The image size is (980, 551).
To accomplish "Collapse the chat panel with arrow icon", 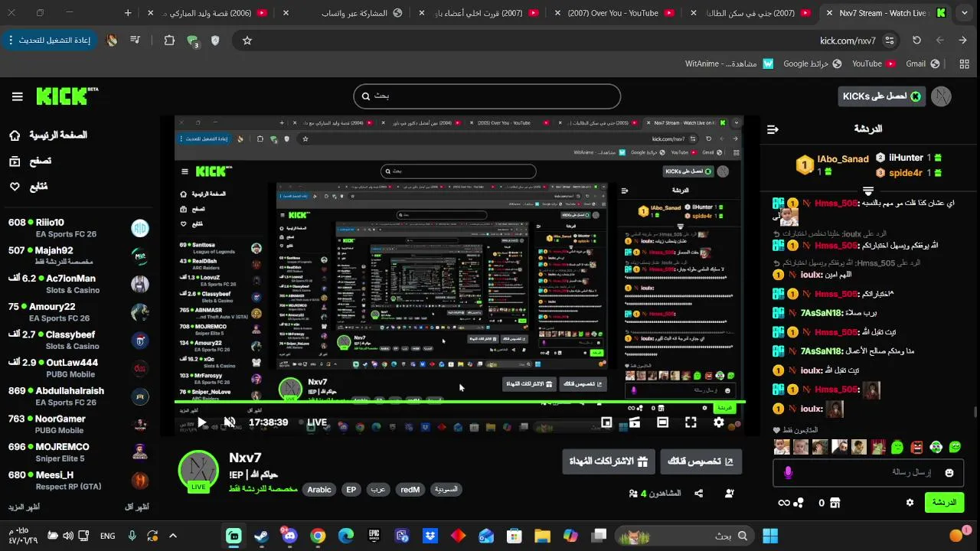I will pyautogui.click(x=773, y=129).
